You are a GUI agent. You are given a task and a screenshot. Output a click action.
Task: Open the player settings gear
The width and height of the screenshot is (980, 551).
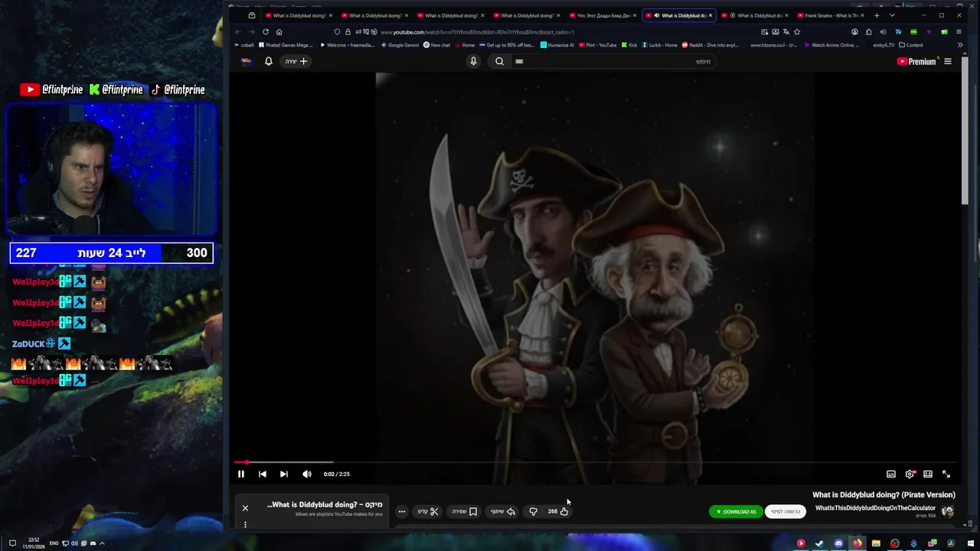tap(910, 474)
